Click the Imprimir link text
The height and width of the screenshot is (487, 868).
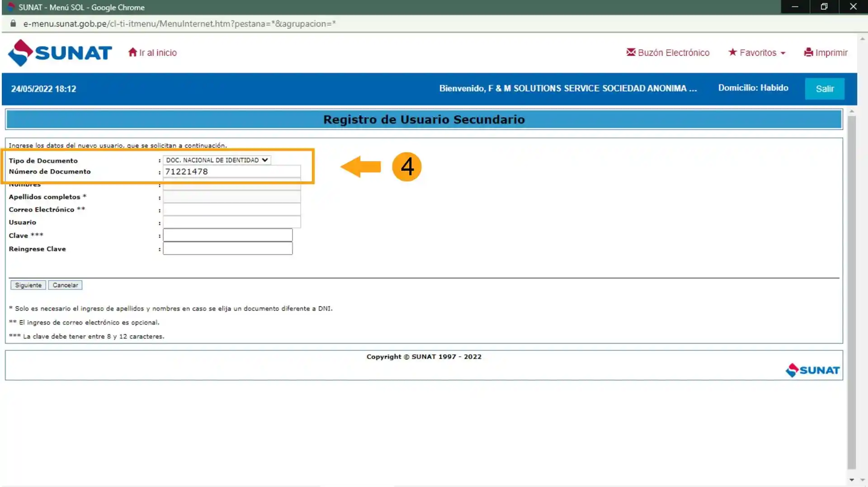pyautogui.click(x=831, y=52)
